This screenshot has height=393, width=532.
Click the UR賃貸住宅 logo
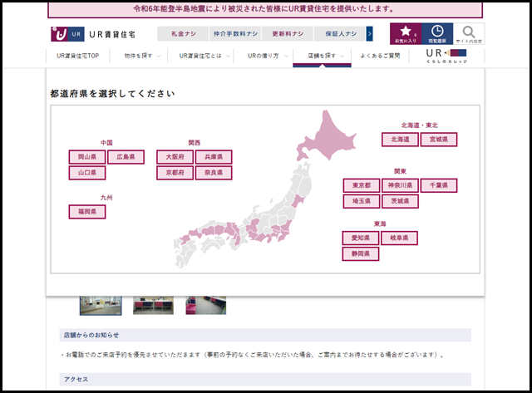83,34
